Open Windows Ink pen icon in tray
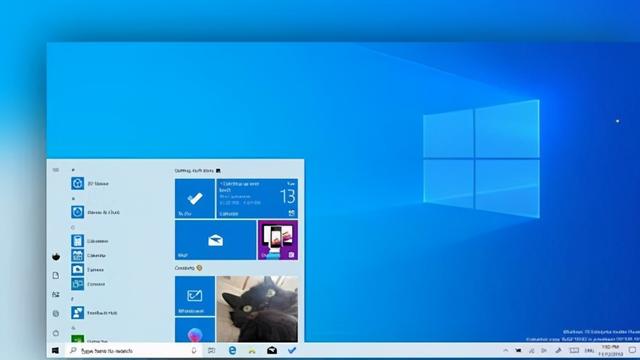 tap(558, 350)
